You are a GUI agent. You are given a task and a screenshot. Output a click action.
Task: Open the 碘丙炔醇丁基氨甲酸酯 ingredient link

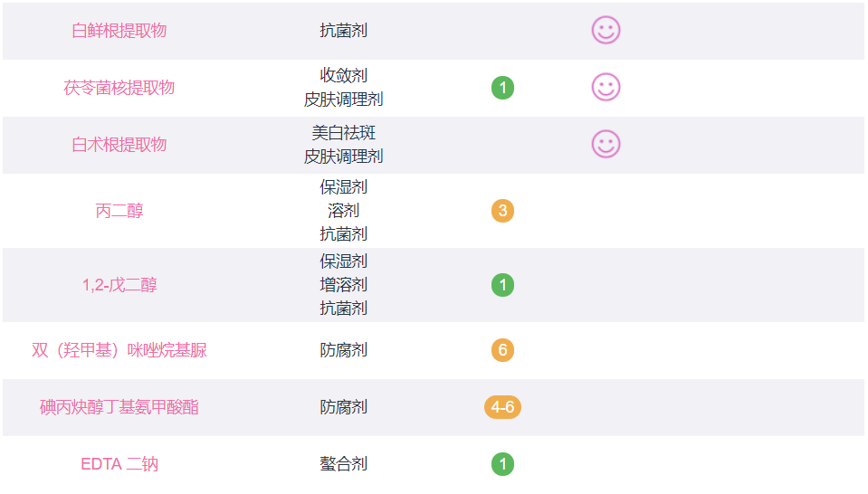119,407
